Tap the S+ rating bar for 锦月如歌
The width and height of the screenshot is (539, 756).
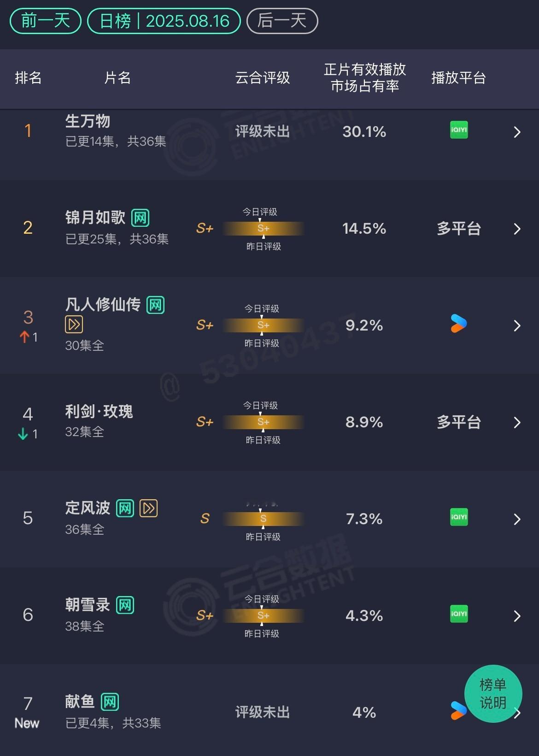tap(263, 229)
